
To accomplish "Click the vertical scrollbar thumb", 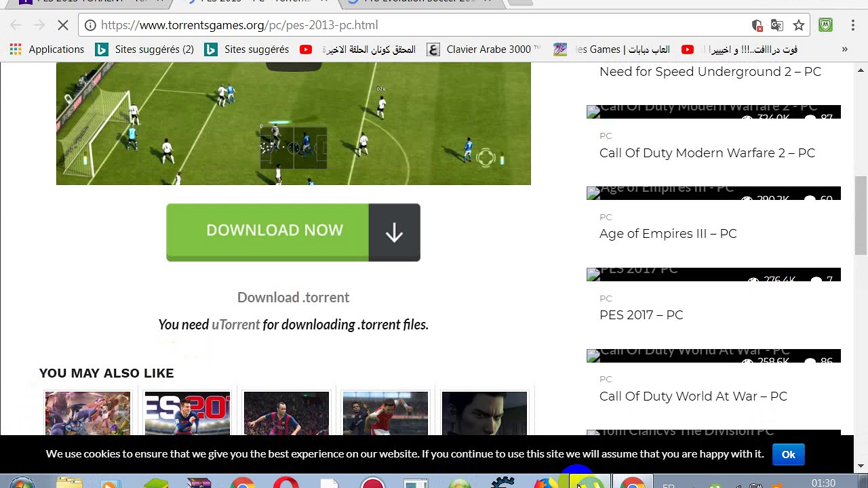I will pos(861,216).
